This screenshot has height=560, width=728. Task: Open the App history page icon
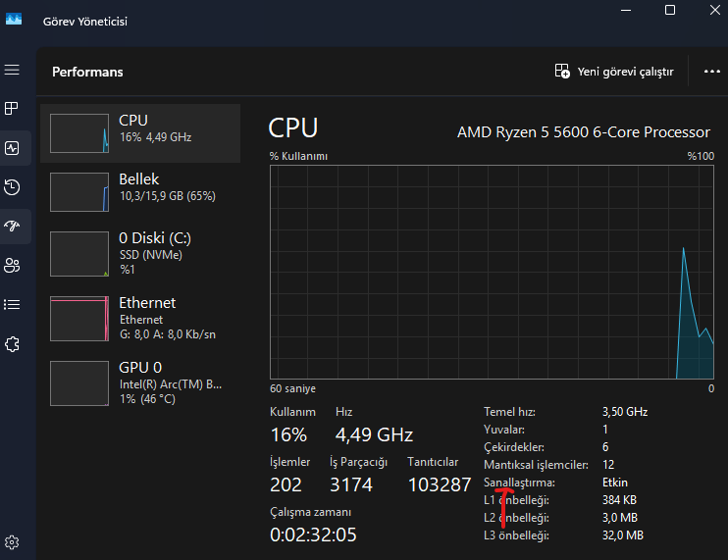pyautogui.click(x=13, y=187)
